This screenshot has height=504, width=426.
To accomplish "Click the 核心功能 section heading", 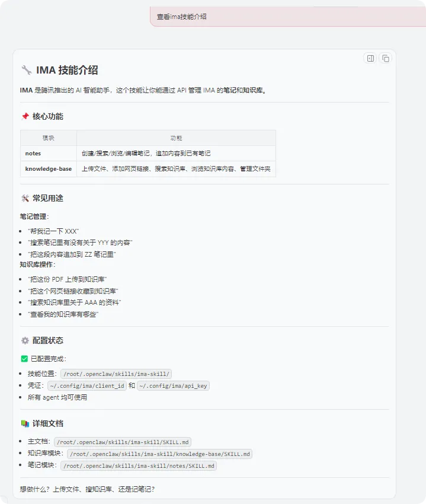I will click(x=48, y=116).
